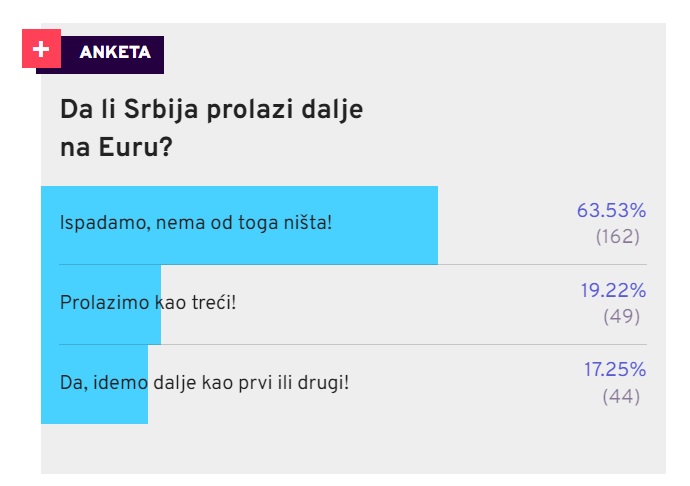Select 'Ispadamo, nema od toga ništa!' option
The height and width of the screenshot is (486, 690).
coord(195,223)
